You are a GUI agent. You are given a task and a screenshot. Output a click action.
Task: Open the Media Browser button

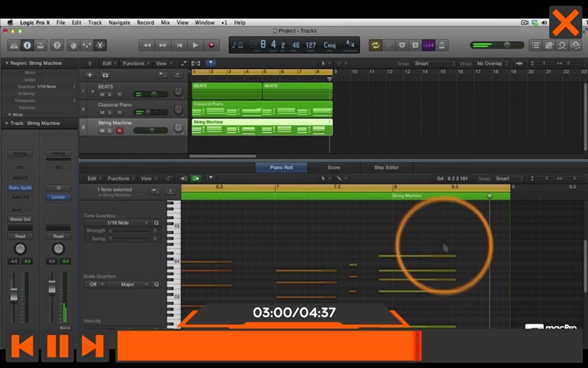pyautogui.click(x=575, y=46)
